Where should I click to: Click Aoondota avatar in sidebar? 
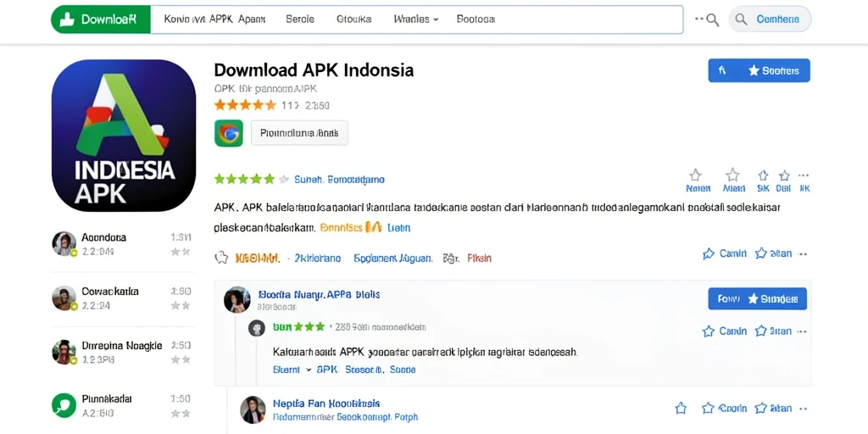point(64,243)
